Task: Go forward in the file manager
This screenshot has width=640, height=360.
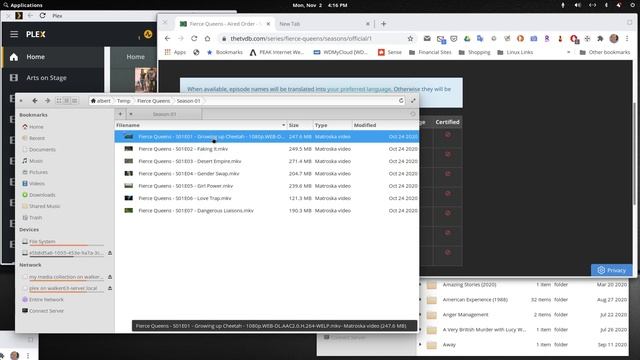Action: [x=47, y=100]
